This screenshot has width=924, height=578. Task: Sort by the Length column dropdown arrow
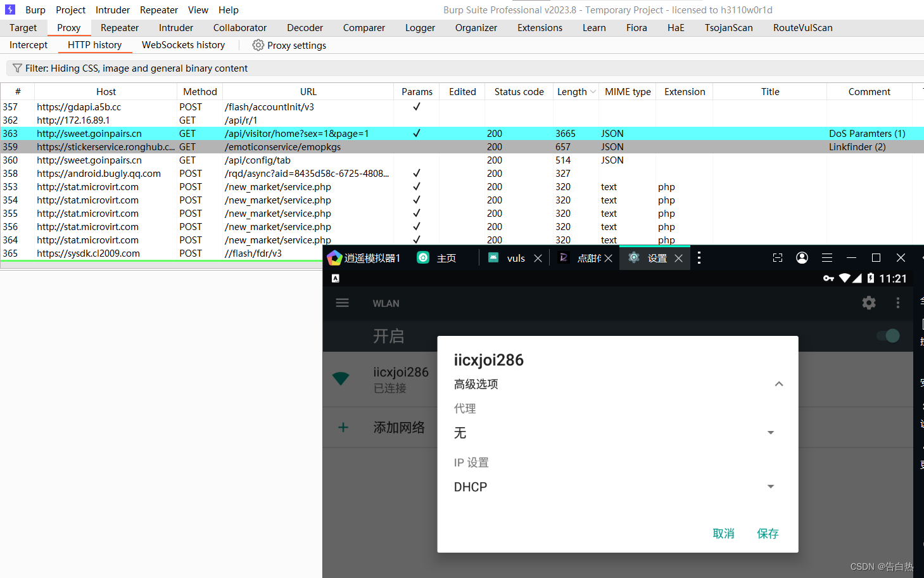[593, 92]
